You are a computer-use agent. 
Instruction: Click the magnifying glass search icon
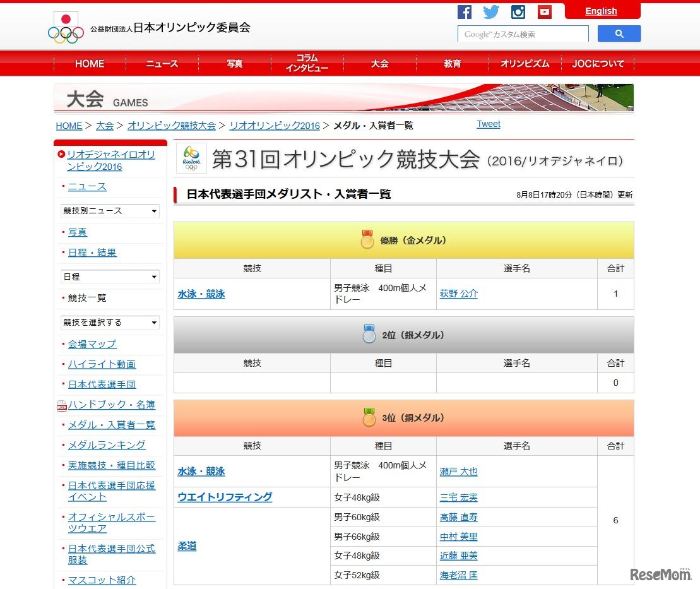[619, 33]
